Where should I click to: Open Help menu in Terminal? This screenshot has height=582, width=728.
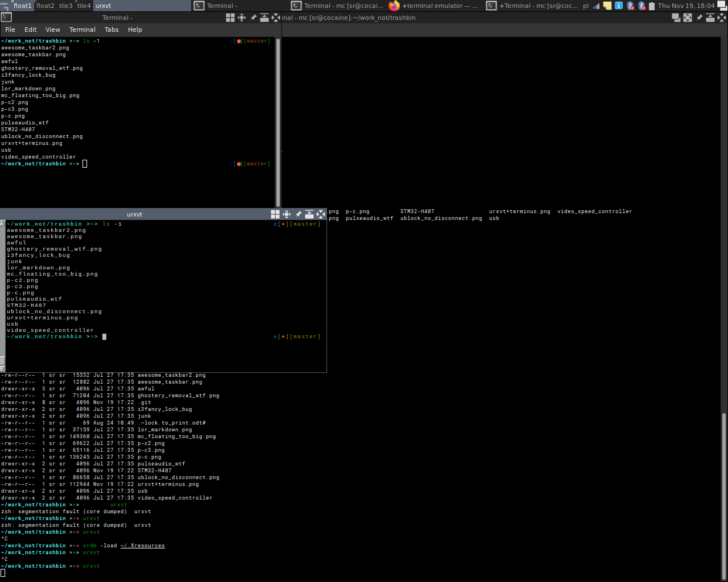[135, 30]
